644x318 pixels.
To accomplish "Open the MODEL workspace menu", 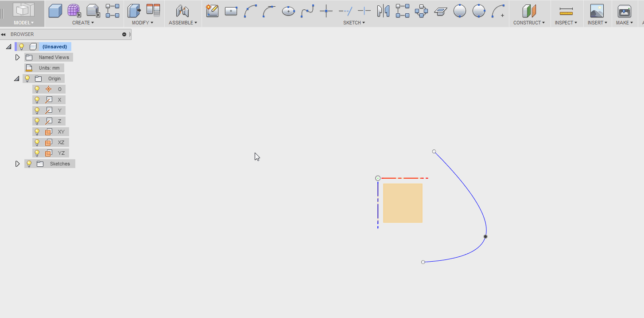I will click(23, 23).
